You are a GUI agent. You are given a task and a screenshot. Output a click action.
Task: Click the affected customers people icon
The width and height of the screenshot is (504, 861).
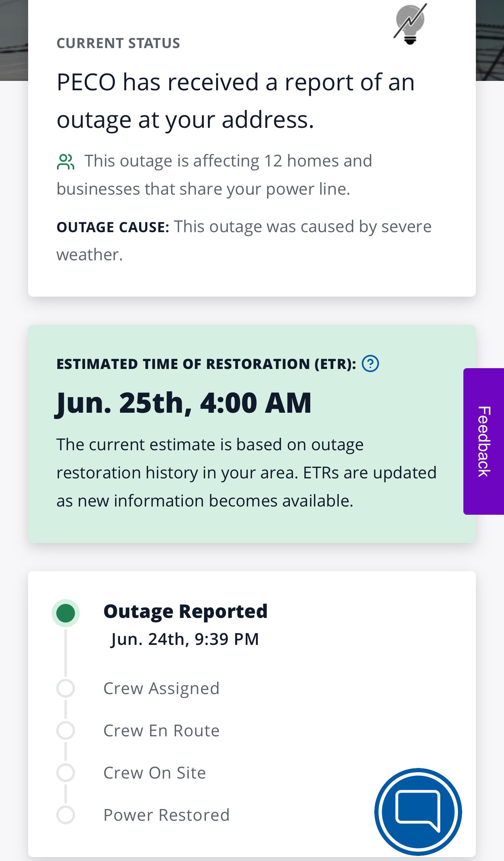65,162
